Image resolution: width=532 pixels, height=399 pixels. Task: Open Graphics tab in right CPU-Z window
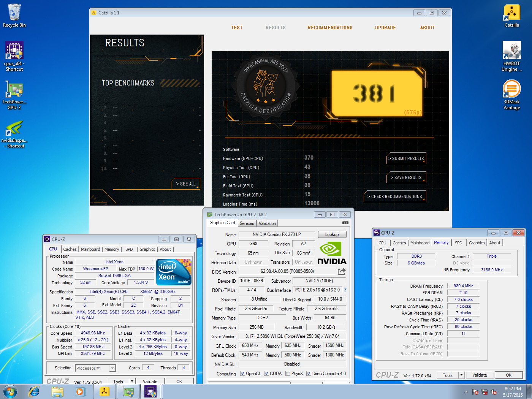click(x=477, y=243)
